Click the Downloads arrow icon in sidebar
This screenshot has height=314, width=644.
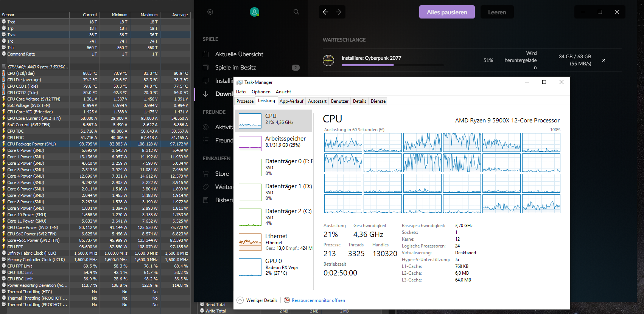tap(206, 94)
